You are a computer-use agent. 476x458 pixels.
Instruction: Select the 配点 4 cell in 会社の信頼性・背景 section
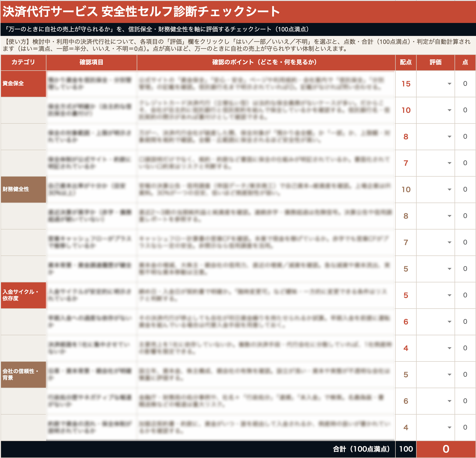coord(406,428)
